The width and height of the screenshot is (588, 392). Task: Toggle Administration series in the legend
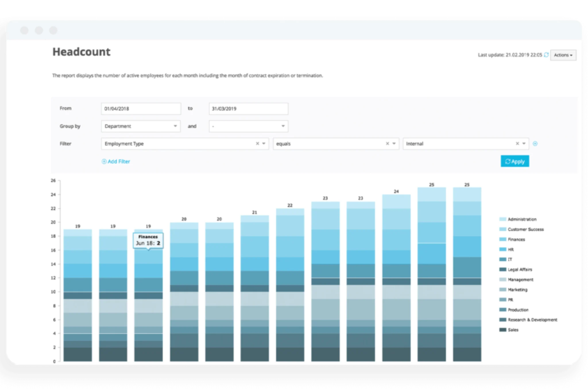(518, 219)
